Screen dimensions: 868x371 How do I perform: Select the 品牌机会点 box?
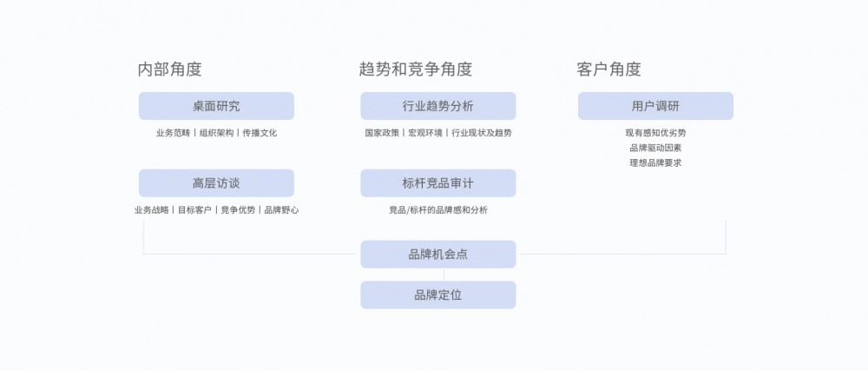point(437,255)
